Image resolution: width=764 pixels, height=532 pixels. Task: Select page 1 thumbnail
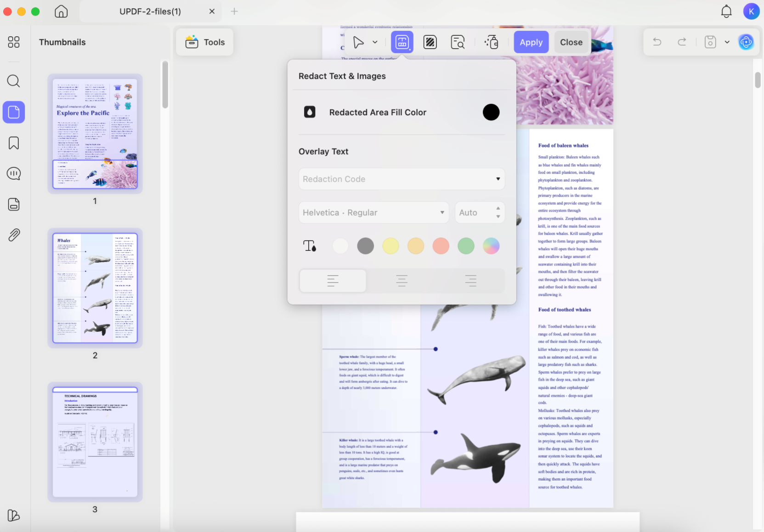95,134
